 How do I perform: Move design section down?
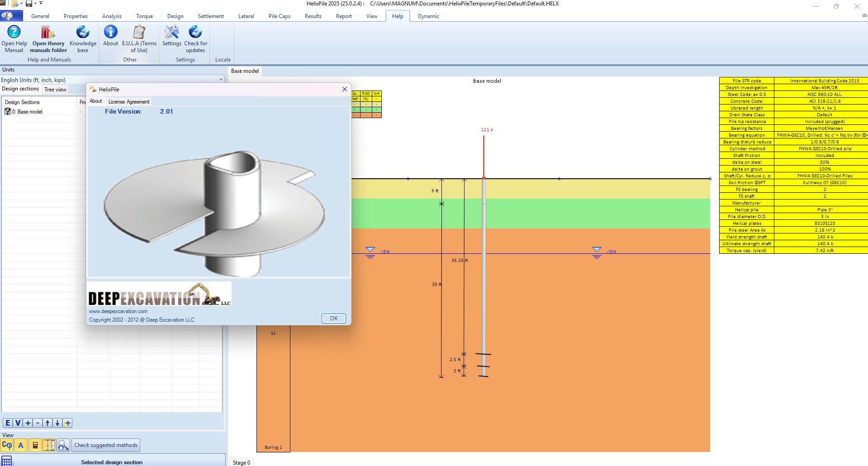(x=57, y=423)
